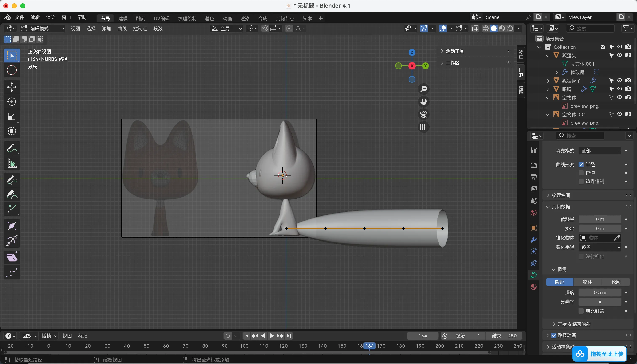Click the camera view icon

tap(423, 114)
